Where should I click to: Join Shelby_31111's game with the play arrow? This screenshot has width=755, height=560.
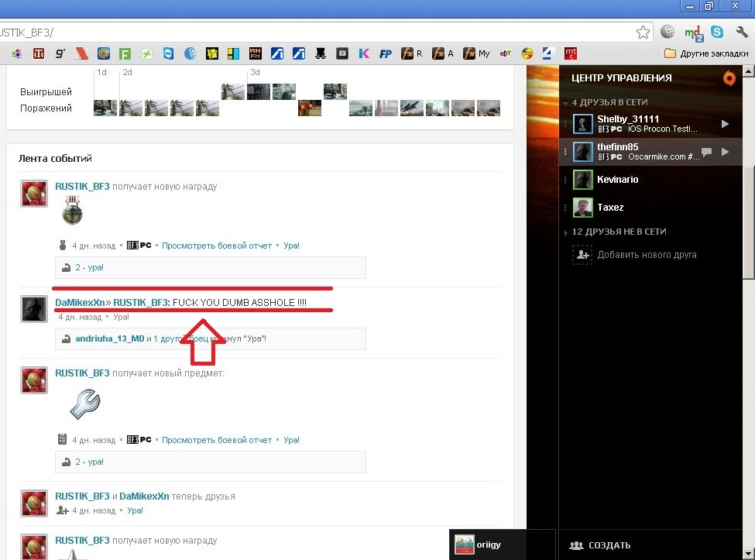[725, 124]
